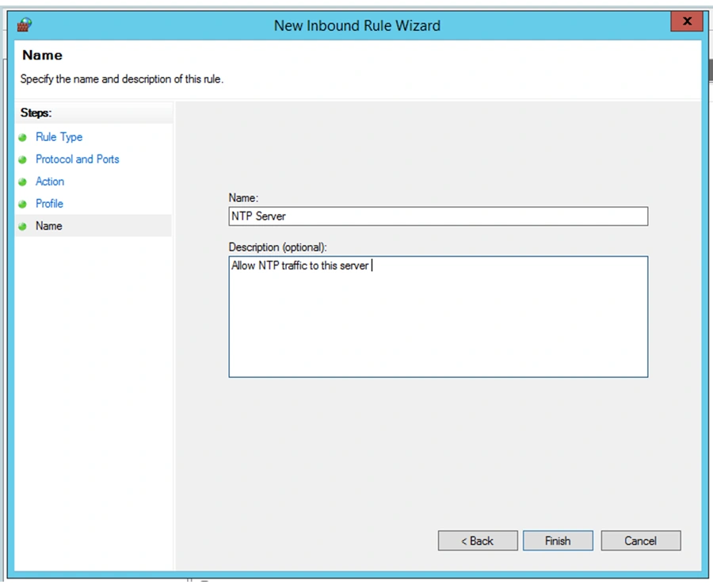Select the Name step in the sidebar
The height and width of the screenshot is (588, 713).
point(48,226)
